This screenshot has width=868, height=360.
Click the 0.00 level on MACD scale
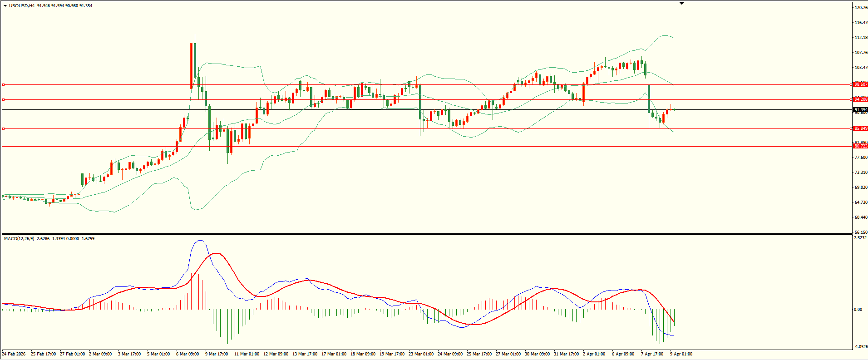click(858, 310)
